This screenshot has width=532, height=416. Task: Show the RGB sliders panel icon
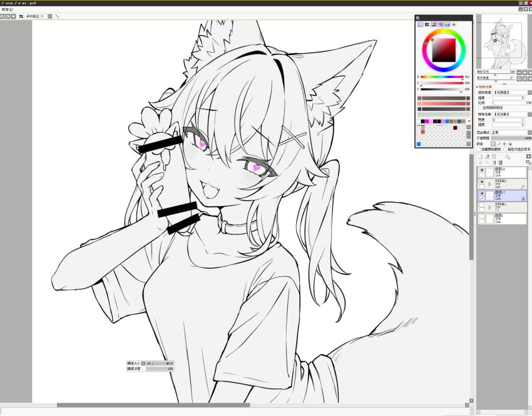427,24
